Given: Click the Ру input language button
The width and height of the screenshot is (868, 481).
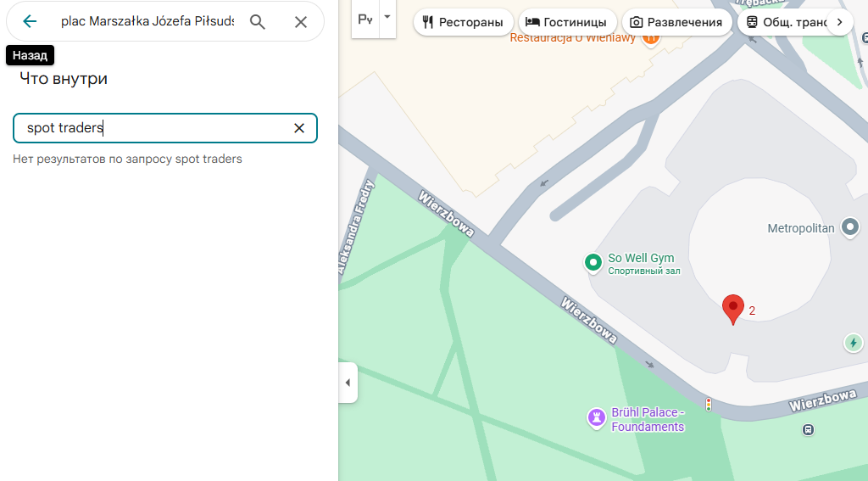Looking at the screenshot, I should pos(365,19).
